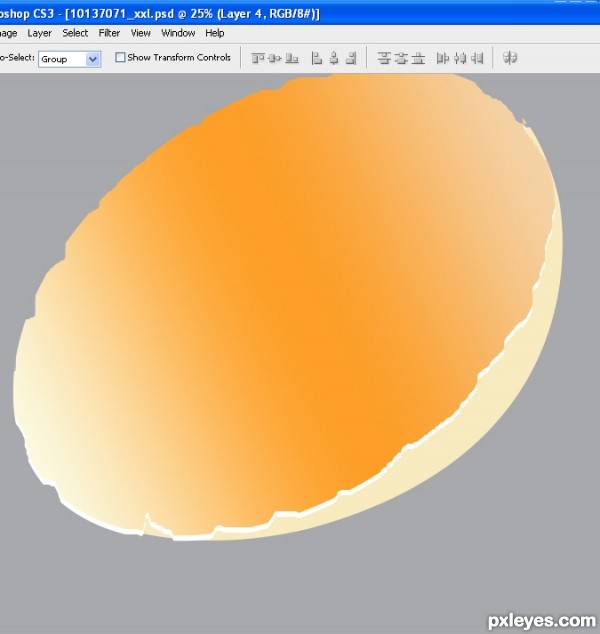Viewport: 600px width, 634px height.
Task: Open the View menu
Action: (141, 33)
